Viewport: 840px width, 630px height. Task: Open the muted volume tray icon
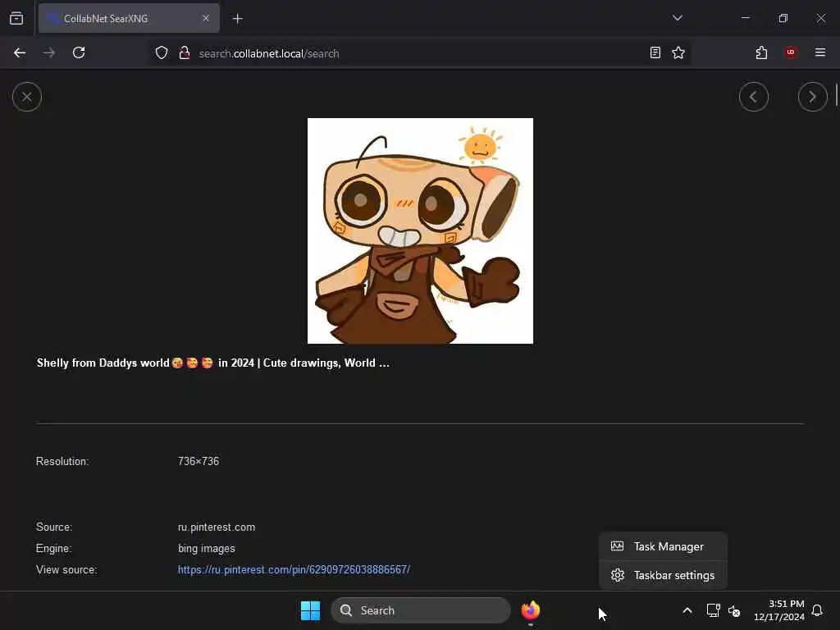(734, 610)
